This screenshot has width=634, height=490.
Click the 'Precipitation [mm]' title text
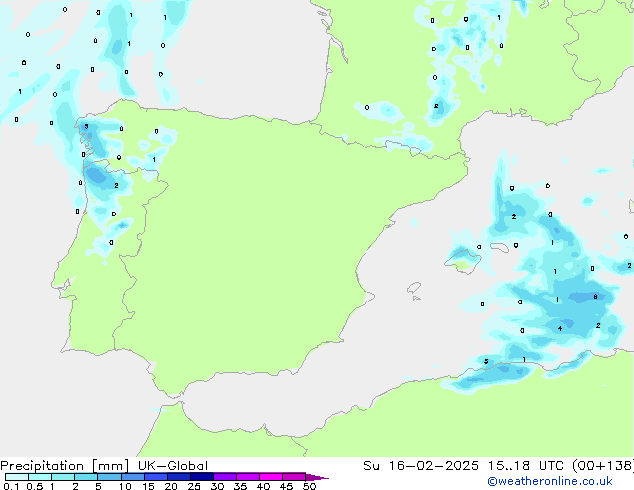click(x=64, y=466)
